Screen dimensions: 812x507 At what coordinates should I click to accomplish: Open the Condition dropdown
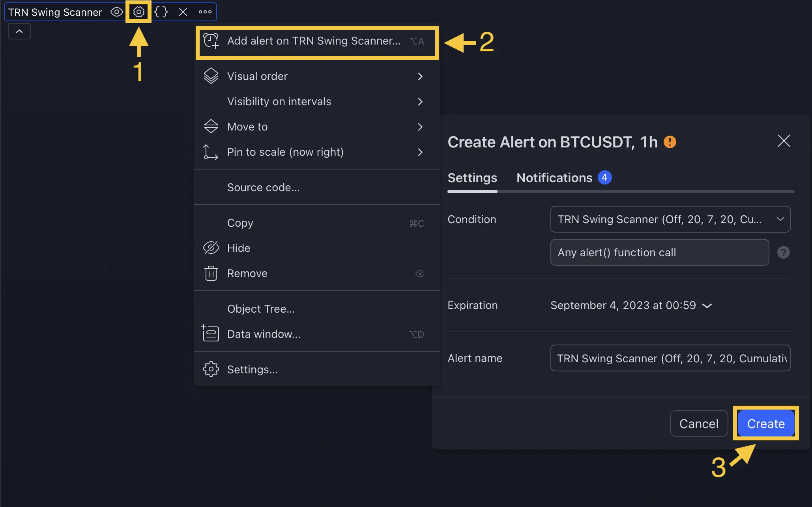click(x=670, y=219)
